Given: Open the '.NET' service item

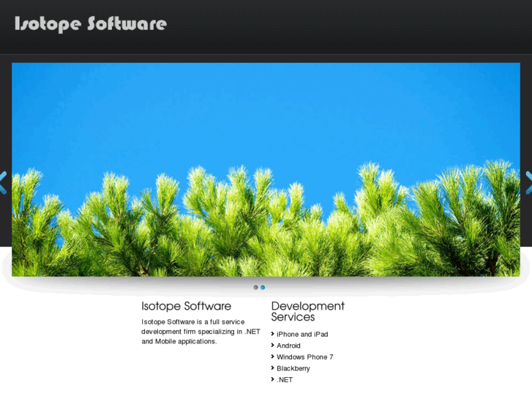Looking at the screenshot, I should click(285, 380).
